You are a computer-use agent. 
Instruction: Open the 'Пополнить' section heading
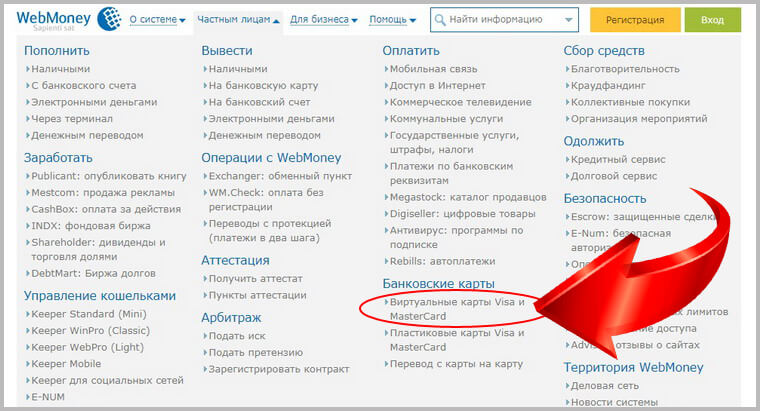(x=57, y=50)
